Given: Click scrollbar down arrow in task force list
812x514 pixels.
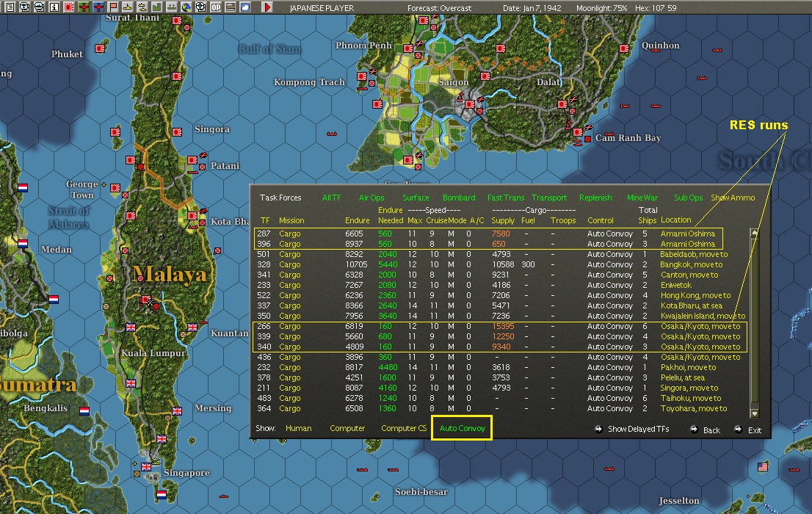Looking at the screenshot, I should (755, 413).
